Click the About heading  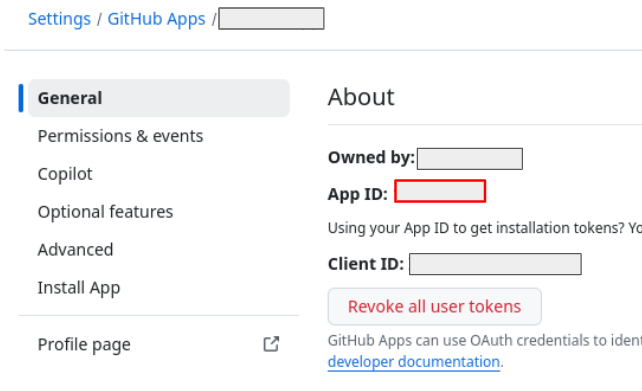(x=361, y=97)
